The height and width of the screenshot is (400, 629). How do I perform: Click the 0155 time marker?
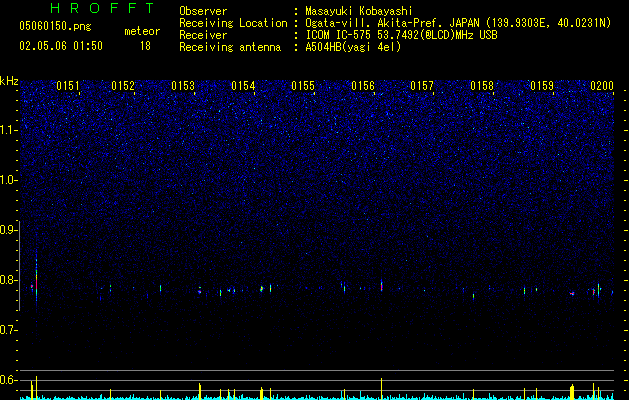point(303,86)
